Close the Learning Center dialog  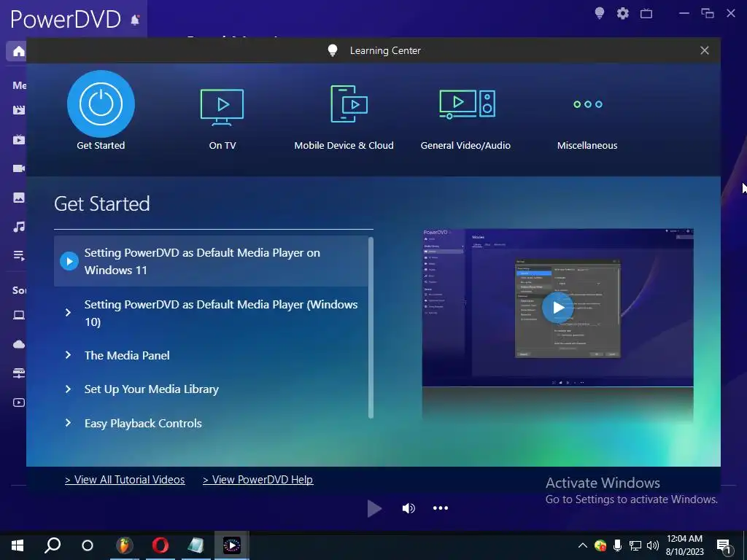pyautogui.click(x=705, y=50)
